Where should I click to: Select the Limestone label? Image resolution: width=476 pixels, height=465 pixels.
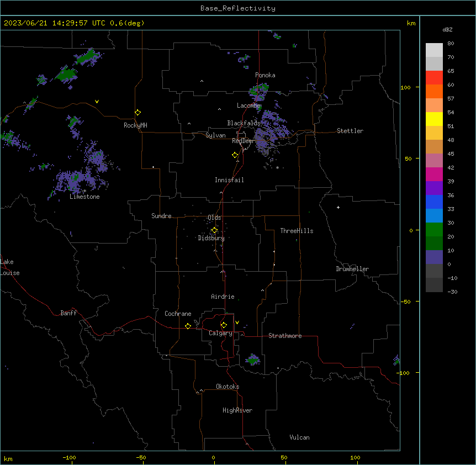coord(84,197)
